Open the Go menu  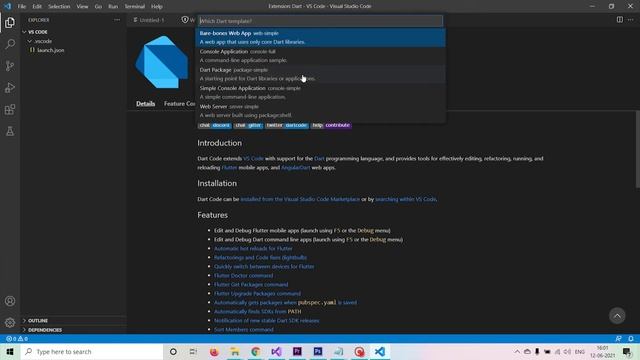coord(98,7)
